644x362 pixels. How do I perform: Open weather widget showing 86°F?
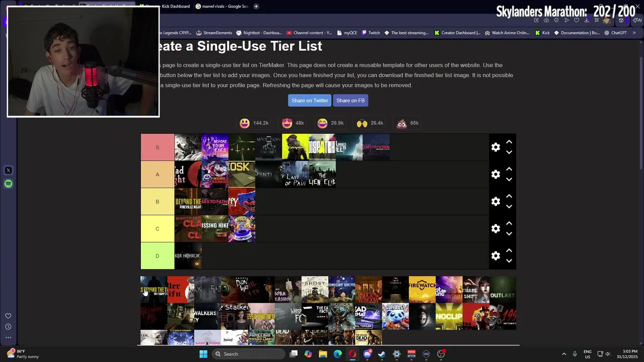point(23,354)
